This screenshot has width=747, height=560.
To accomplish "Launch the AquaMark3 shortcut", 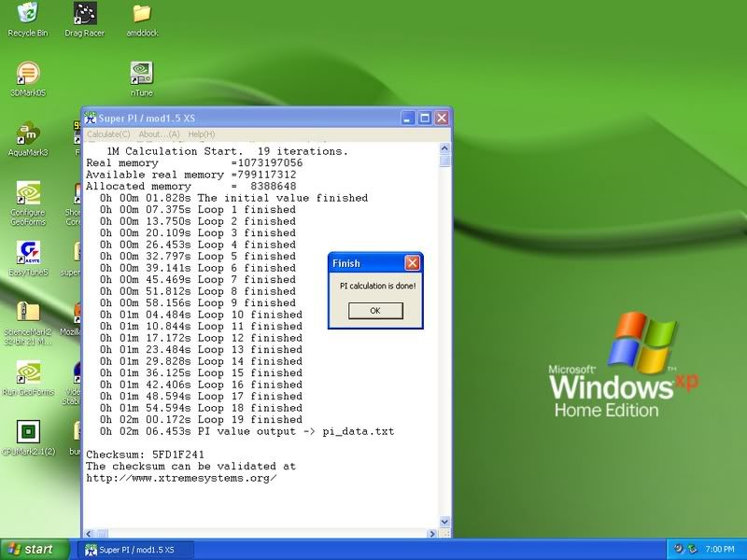I will pos(28,139).
